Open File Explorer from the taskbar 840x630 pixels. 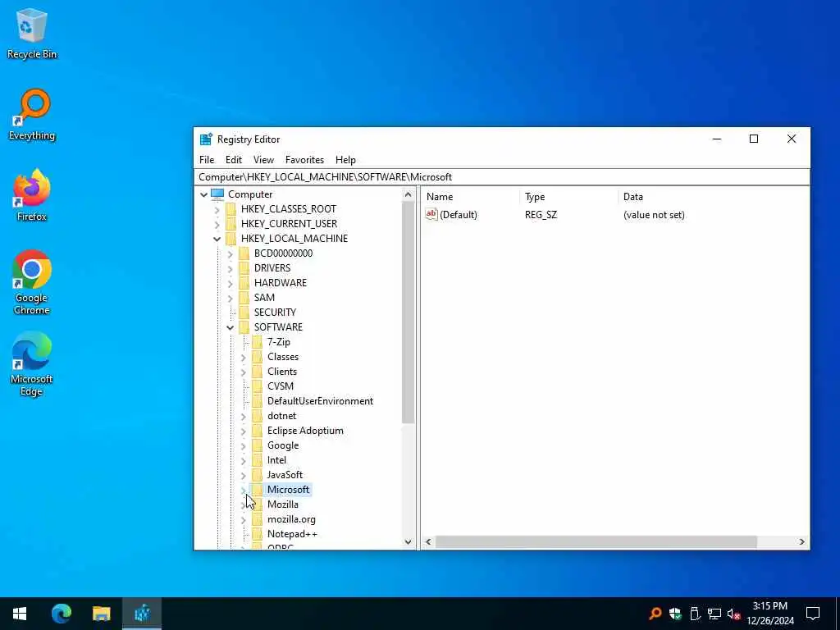(101, 614)
